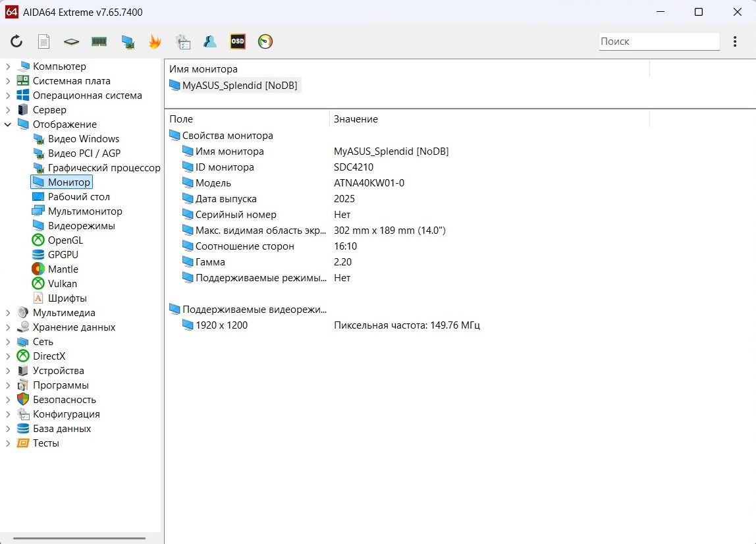The width and height of the screenshot is (756, 544).
Task: Expand the Мультимедиа tree node
Action: click(x=8, y=313)
